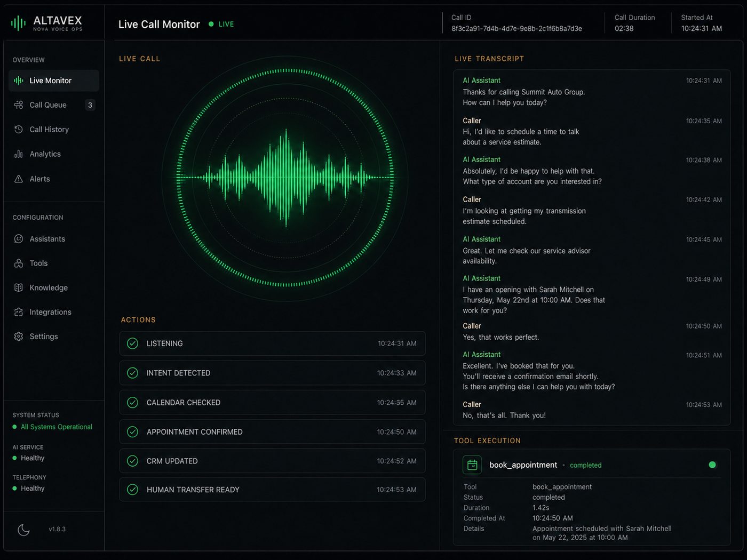Image resolution: width=747 pixels, height=560 pixels.
Task: Click the book_appointment calendar icon
Action: [472, 465]
